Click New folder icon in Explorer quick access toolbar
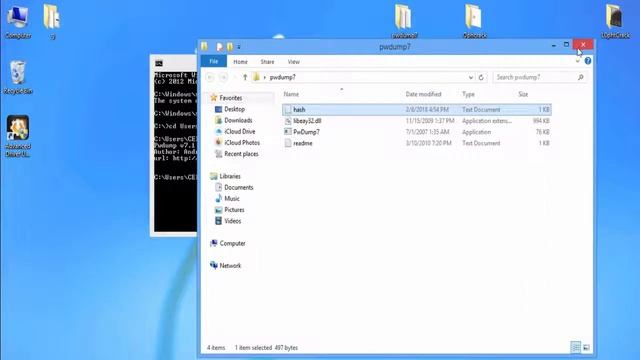Image resolution: width=640 pixels, height=360 pixels. pos(230,47)
